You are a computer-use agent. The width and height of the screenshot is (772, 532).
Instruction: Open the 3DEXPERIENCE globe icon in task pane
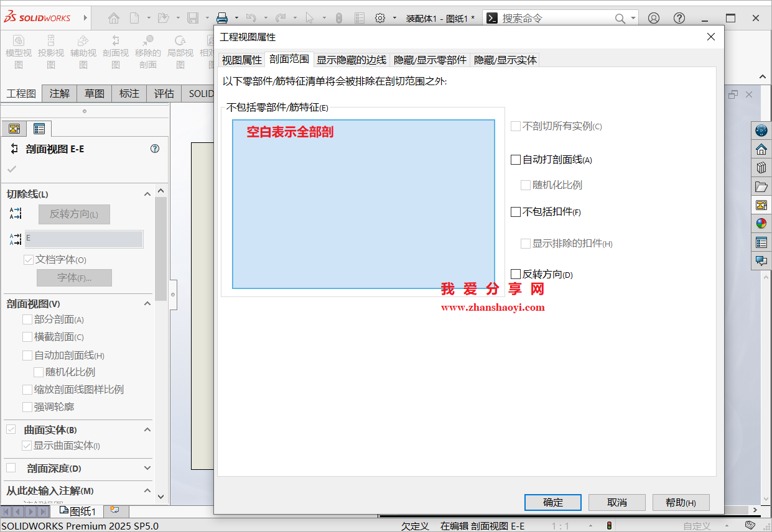point(761,131)
